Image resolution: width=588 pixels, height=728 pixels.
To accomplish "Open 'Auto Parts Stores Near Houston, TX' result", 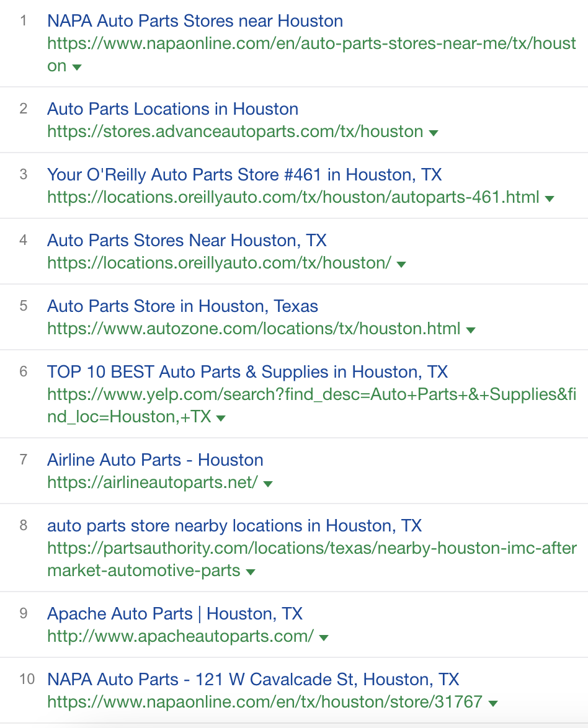I will (187, 241).
